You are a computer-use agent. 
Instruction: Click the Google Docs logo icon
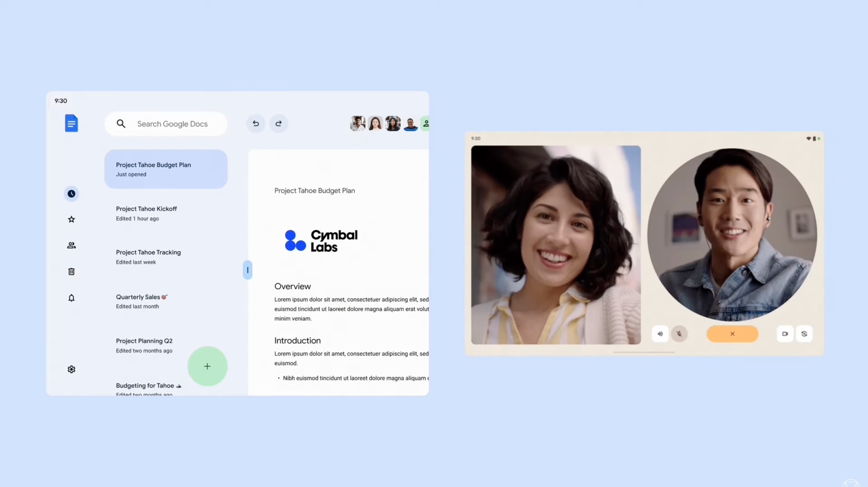(x=71, y=123)
